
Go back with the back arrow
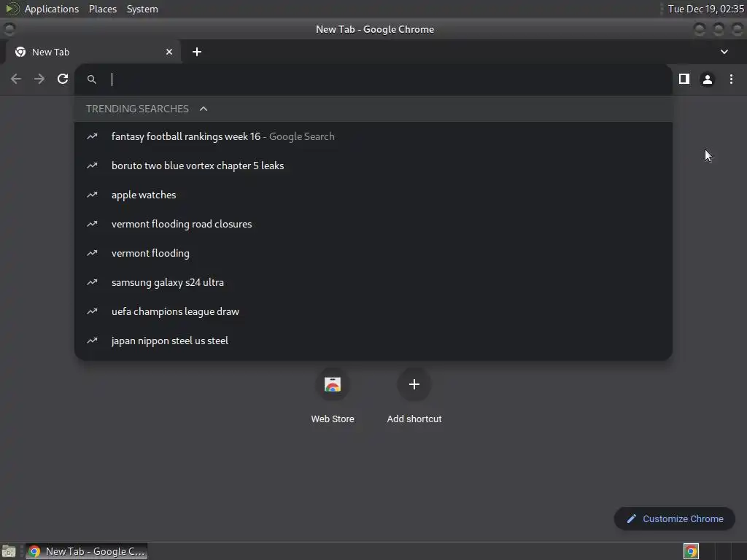point(16,79)
